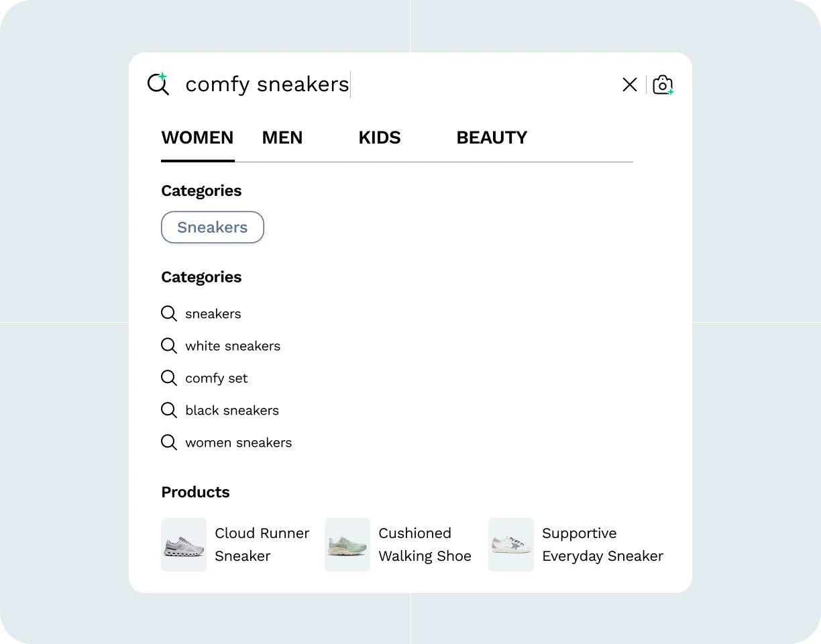Switch to the MEN tab

point(282,138)
